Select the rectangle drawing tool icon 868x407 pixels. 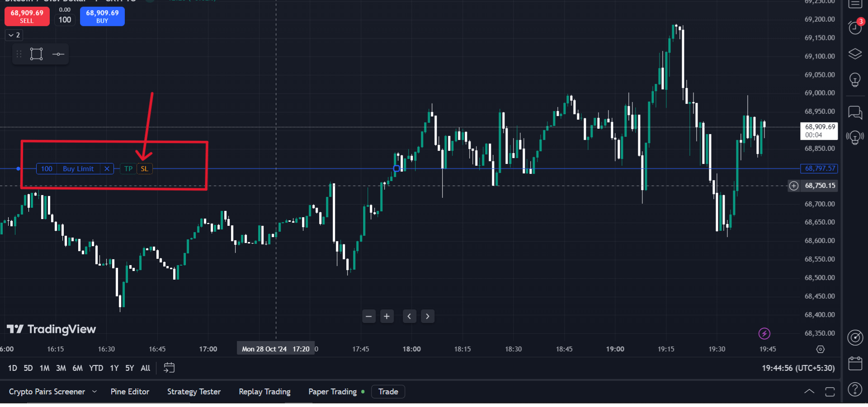point(37,54)
